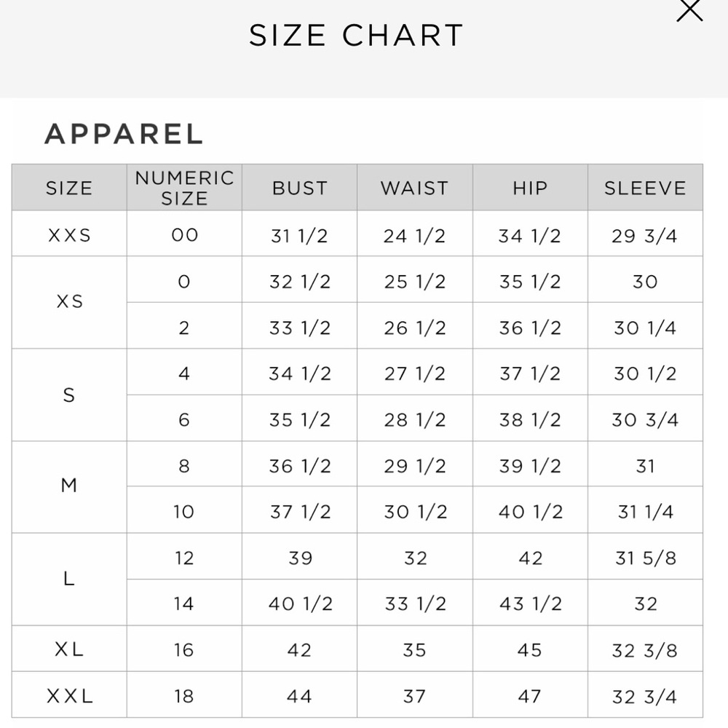Click the APPAREL section heading
This screenshot has height=728, width=728.
[x=124, y=134]
